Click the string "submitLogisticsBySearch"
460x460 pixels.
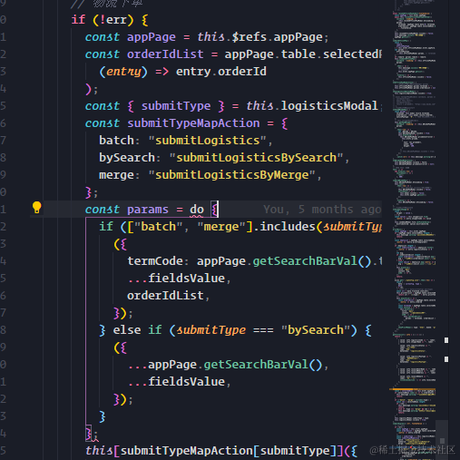pyautogui.click(x=256, y=158)
